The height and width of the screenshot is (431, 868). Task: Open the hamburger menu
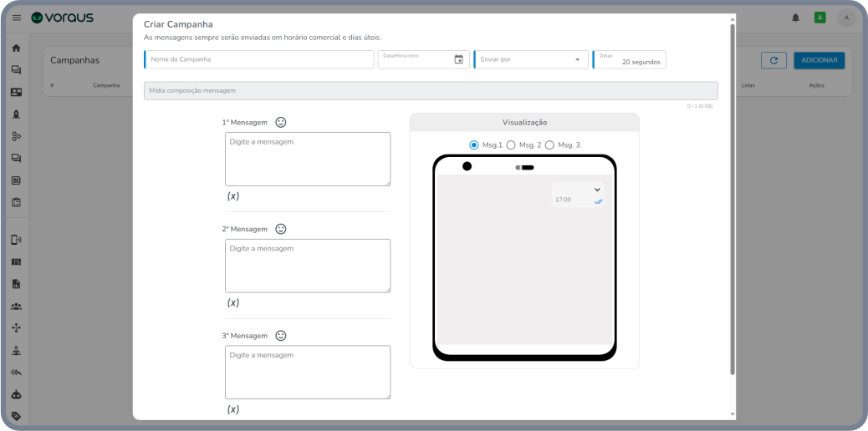[17, 18]
